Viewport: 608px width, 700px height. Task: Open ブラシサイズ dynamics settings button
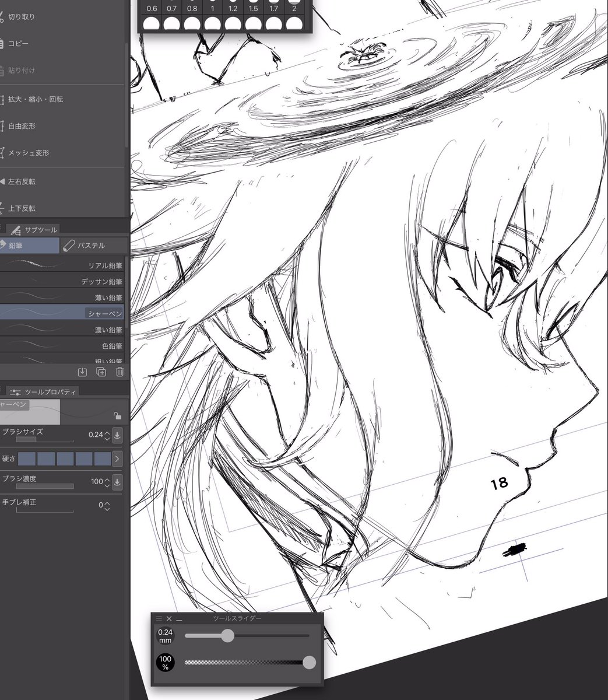pos(117,435)
